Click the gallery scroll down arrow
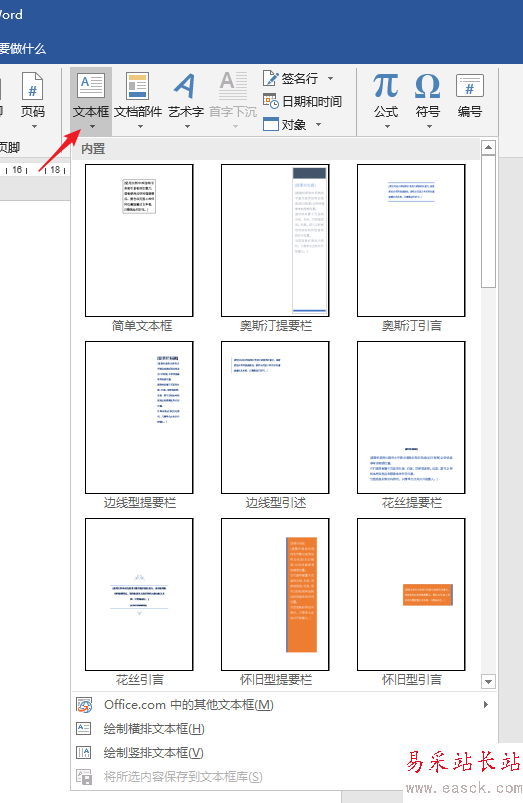Viewport: 523px width, 803px height. coord(489,682)
